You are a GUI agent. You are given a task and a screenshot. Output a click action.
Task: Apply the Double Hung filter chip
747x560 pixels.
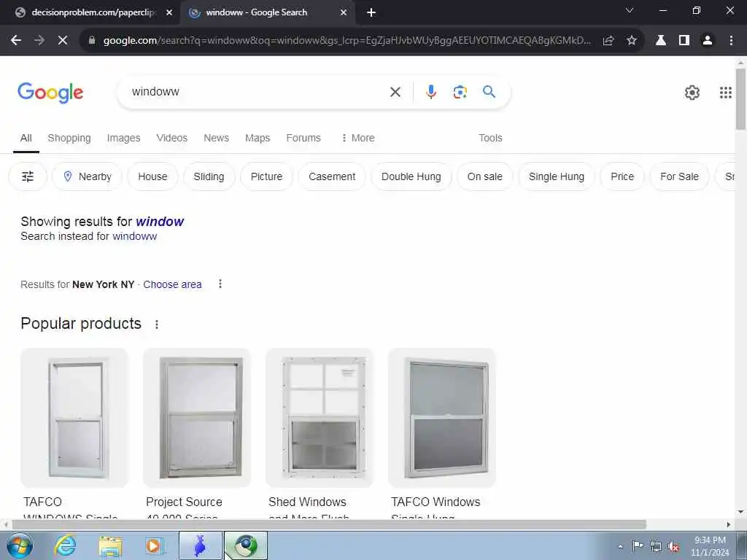(411, 176)
